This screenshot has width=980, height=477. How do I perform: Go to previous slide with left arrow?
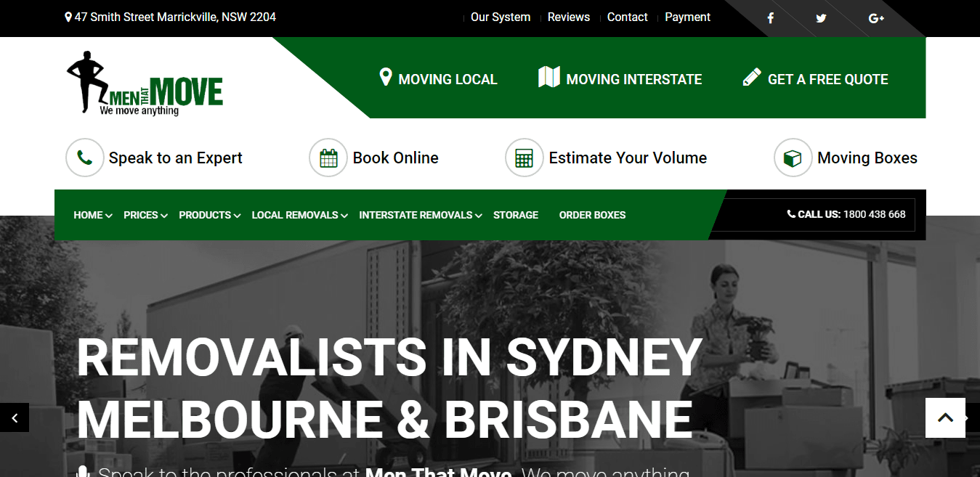pyautogui.click(x=15, y=417)
